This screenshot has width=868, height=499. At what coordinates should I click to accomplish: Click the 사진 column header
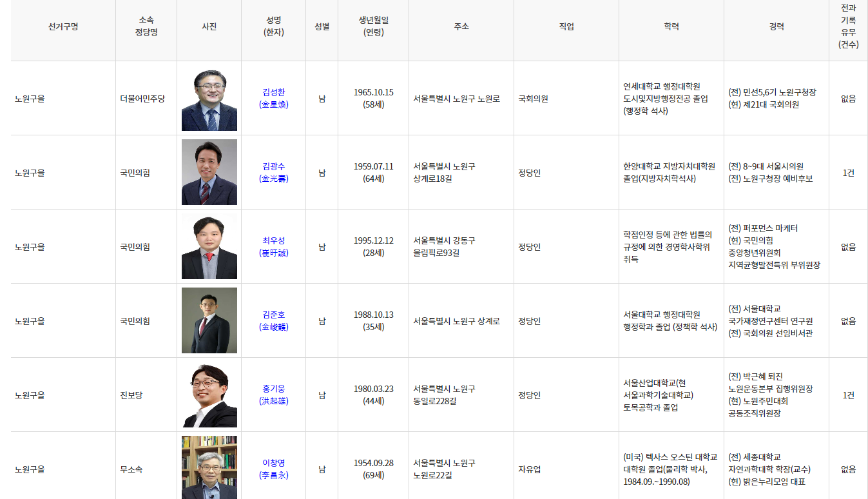(x=209, y=26)
